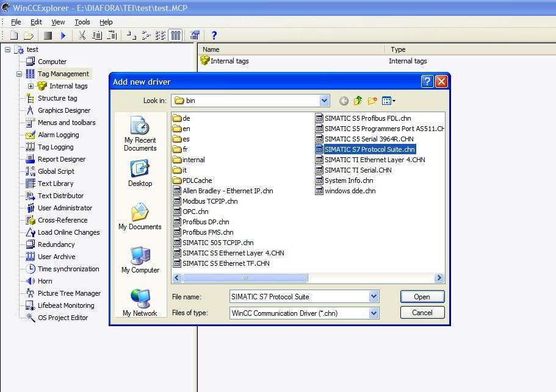The image size is (556, 392).
Task: Select the PDLCache folder
Action: point(192,180)
